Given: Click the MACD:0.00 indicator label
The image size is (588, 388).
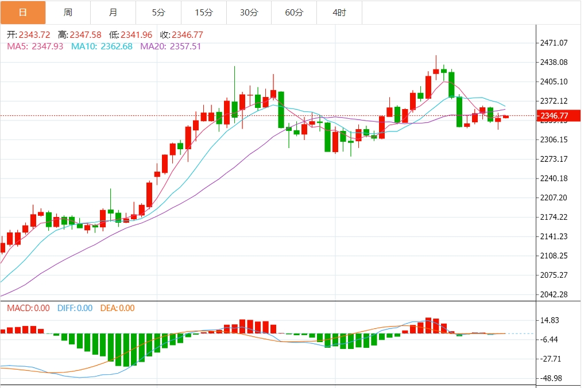Looking at the screenshot, I should tap(29, 308).
